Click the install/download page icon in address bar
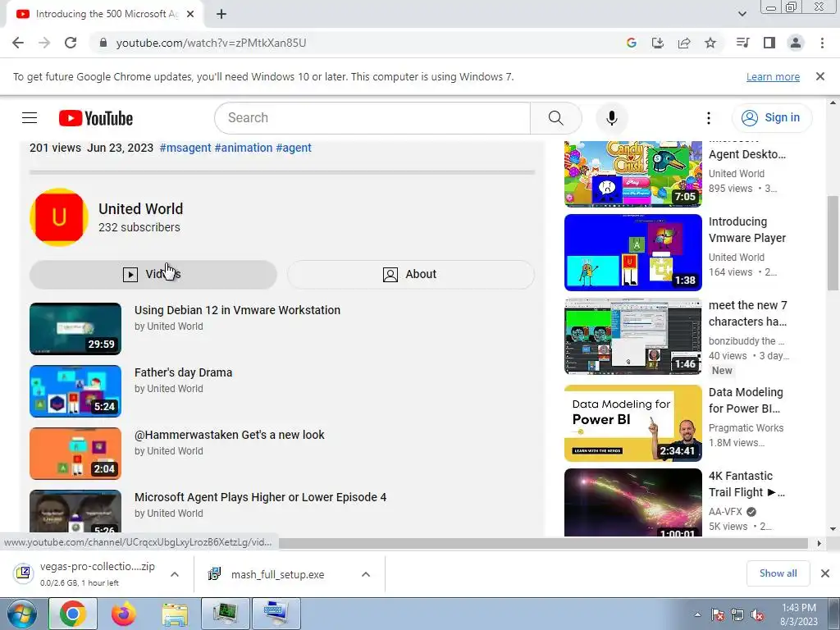840x630 pixels. point(657,43)
